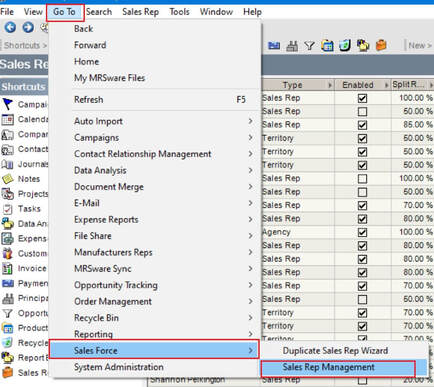
Task: Open the Help menu
Action: pyautogui.click(x=252, y=12)
